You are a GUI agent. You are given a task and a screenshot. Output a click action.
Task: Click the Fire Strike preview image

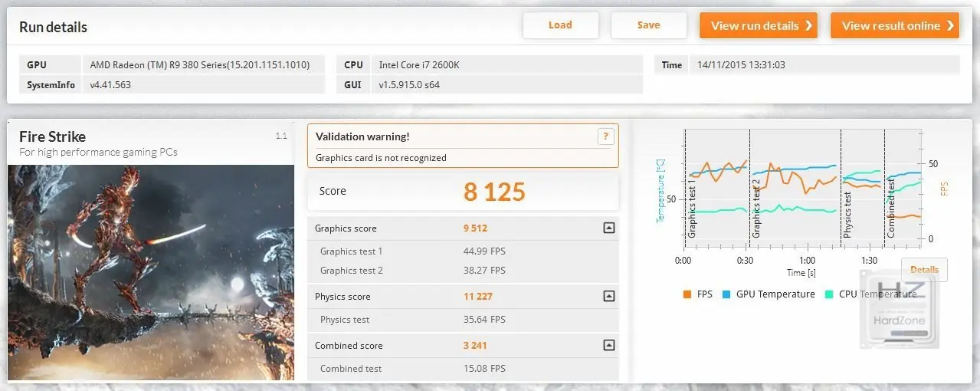point(151,272)
